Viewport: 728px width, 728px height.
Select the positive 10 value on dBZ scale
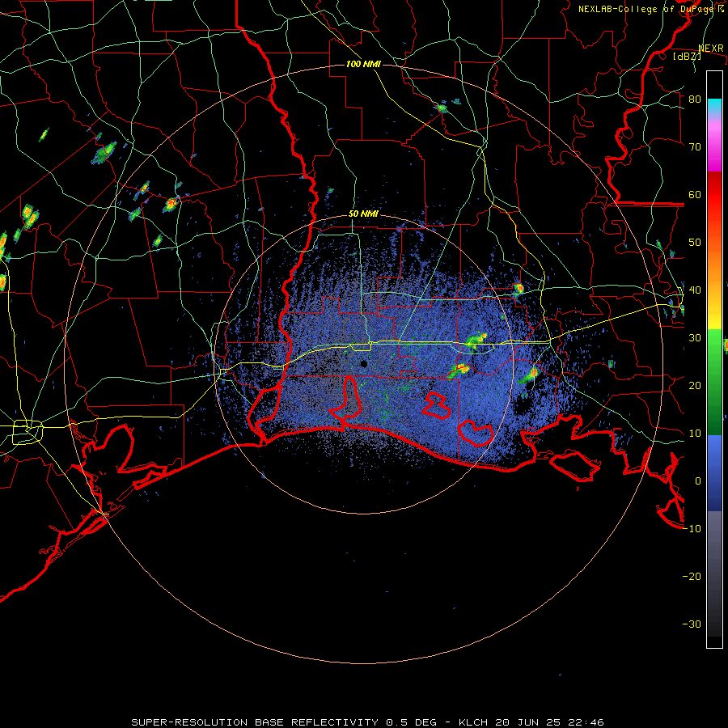coord(695,434)
